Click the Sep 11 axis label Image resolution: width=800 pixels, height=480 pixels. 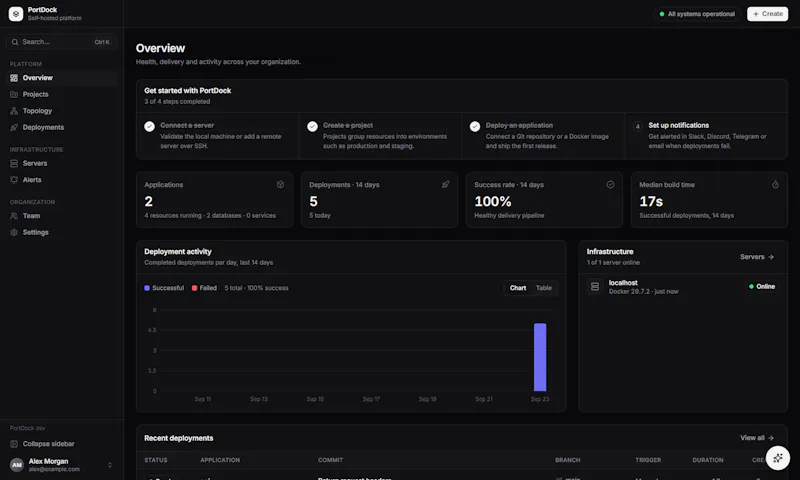pos(203,399)
